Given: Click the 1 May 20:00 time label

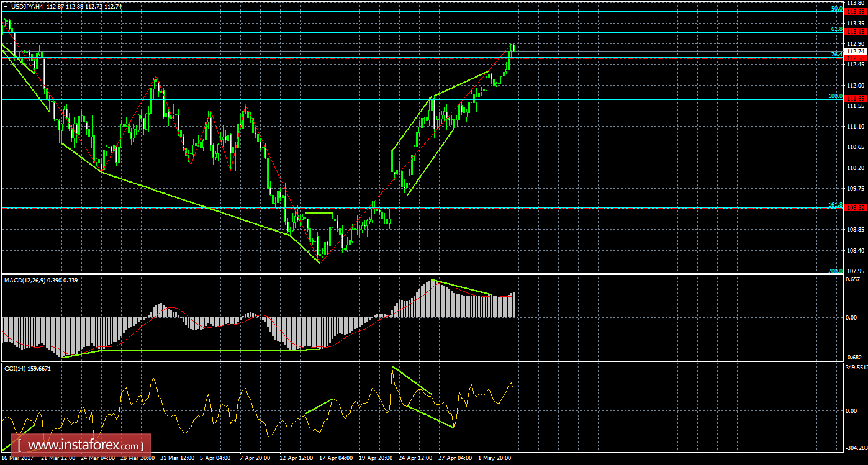Looking at the screenshot, I should pos(495,458).
